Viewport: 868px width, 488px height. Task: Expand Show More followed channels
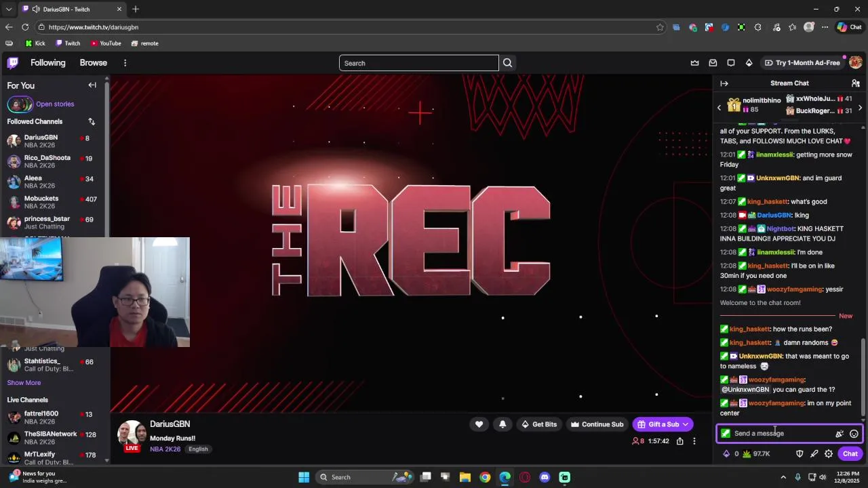[24, 383]
